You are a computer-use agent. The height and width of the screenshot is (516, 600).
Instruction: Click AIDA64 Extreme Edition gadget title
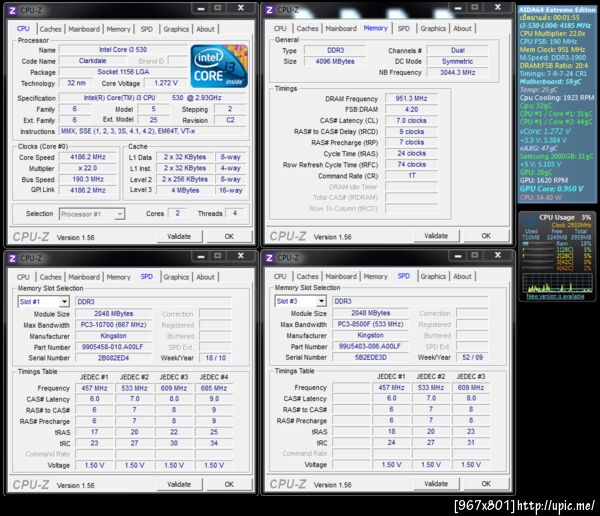[556, 10]
